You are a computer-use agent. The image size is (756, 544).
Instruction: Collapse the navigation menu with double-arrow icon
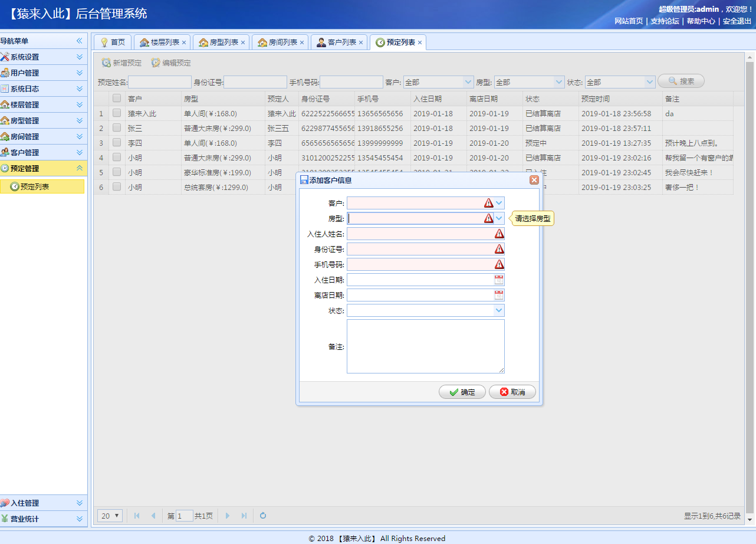[x=79, y=41]
